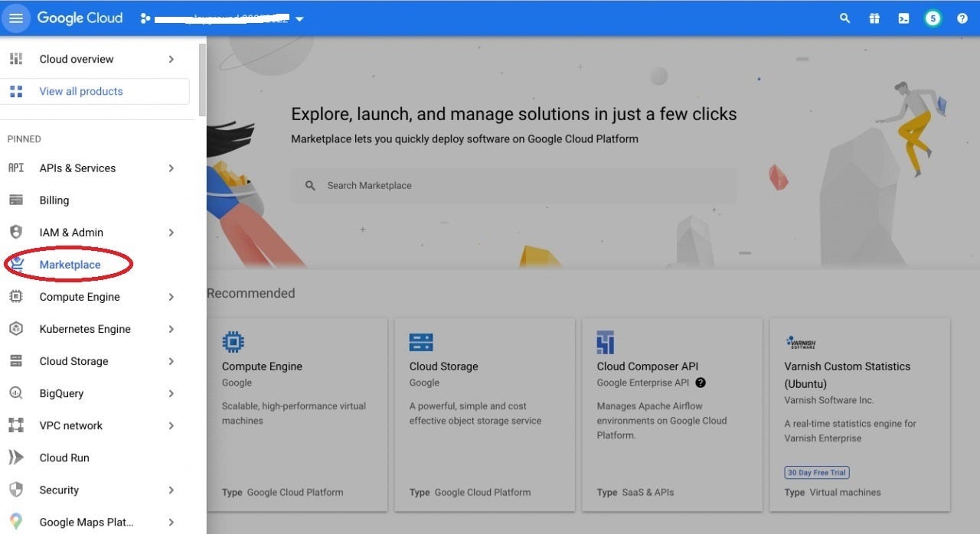Click the 30 Day Free Trial badge
980x534 pixels.
pyautogui.click(x=817, y=473)
